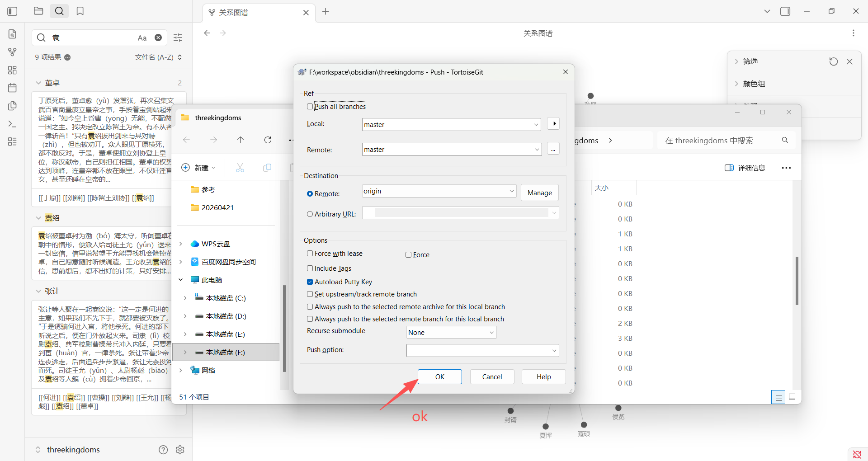Open Explorer see more ellipsis menu
Image resolution: width=868 pixels, height=461 pixels.
786,168
